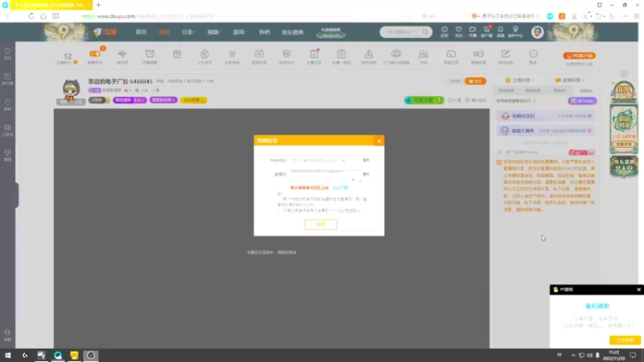Open the left sidebar follow heart icon
This screenshot has width=644, height=362.
(7, 53)
